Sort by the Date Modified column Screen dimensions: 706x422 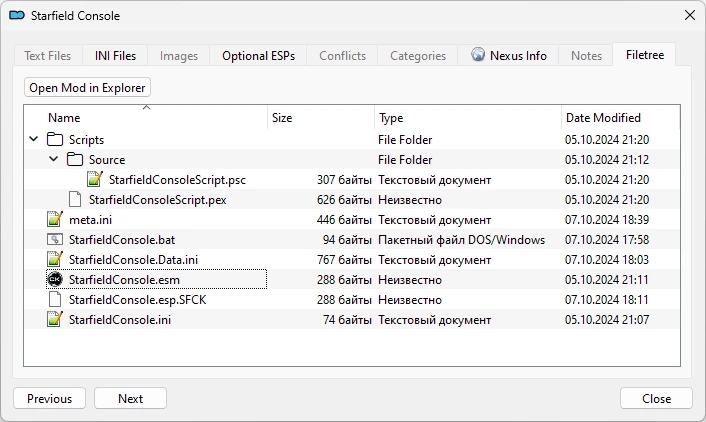click(620, 118)
